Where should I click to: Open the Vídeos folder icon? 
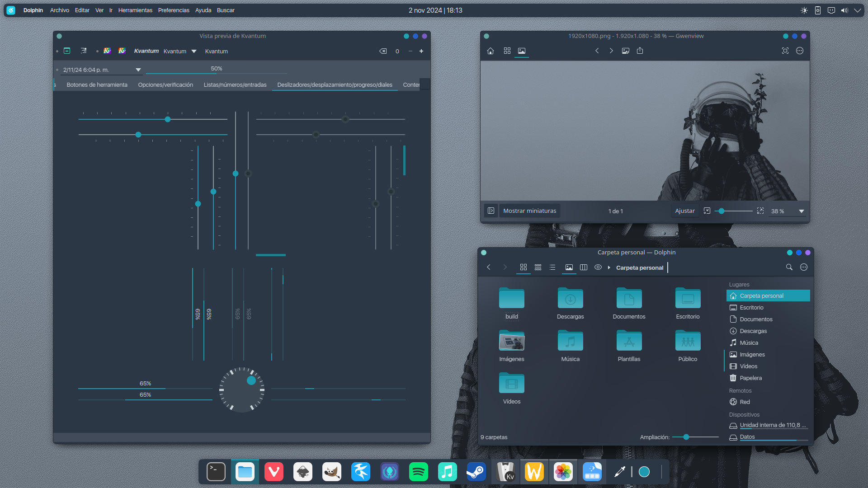[512, 383]
